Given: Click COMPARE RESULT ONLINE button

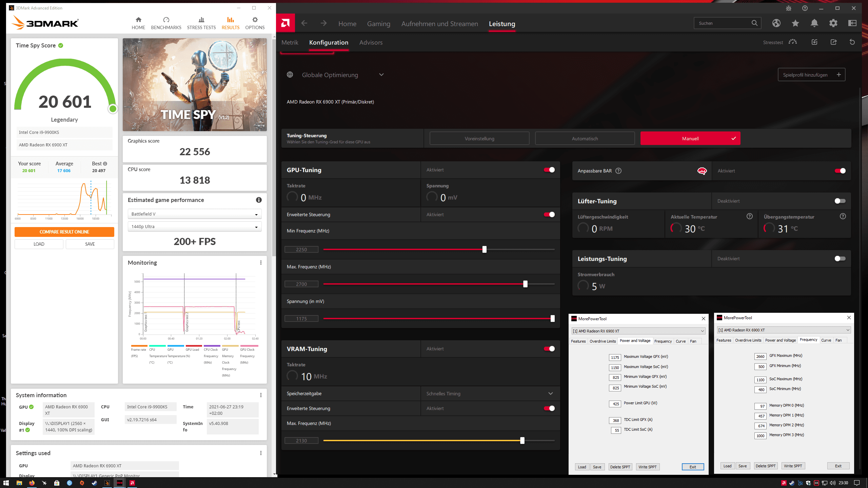Looking at the screenshot, I should [64, 232].
